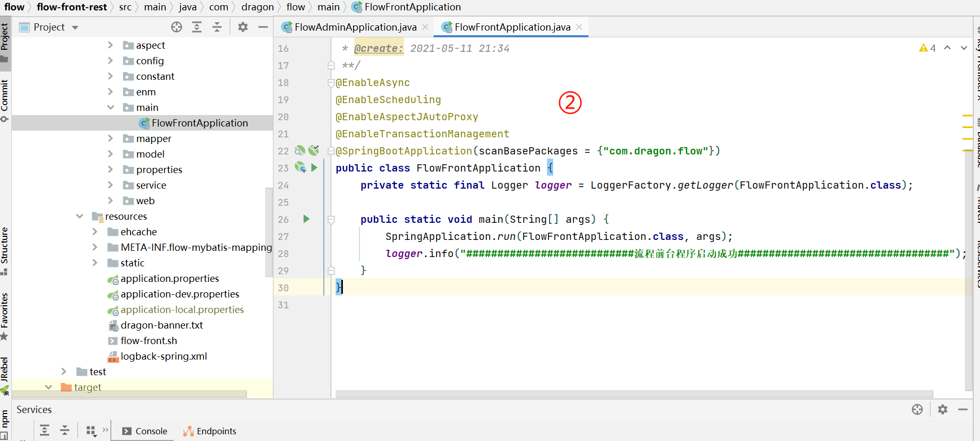The height and width of the screenshot is (441, 980).
Task: Open the Favorites tool window tab
Action: click(x=5, y=316)
